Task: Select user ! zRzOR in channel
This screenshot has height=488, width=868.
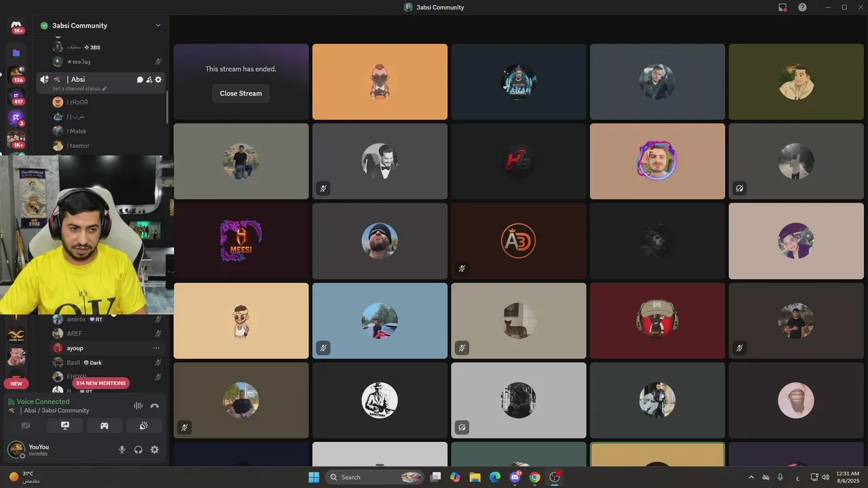Action: 101,102
